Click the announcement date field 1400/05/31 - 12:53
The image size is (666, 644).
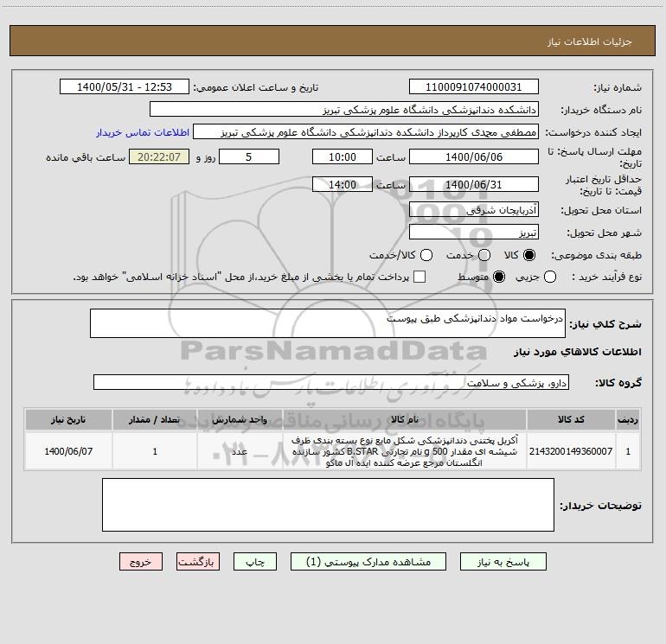tap(125, 87)
